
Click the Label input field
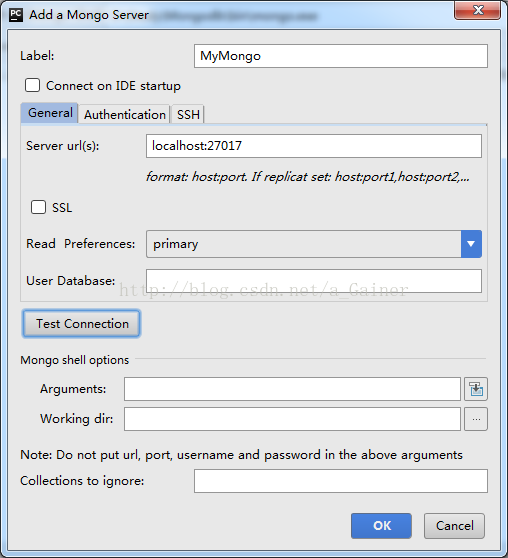point(341,56)
